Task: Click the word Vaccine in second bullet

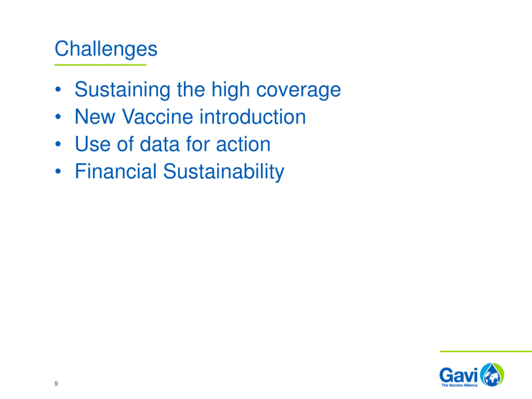Action: point(158,117)
